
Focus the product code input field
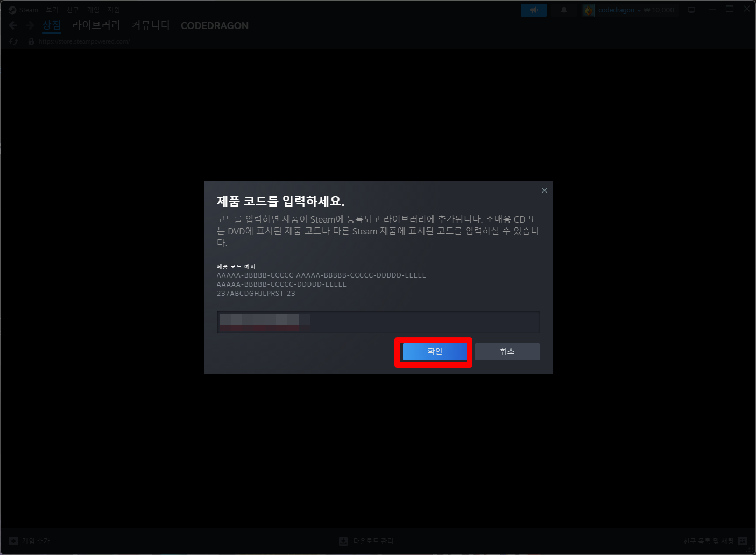(x=378, y=322)
